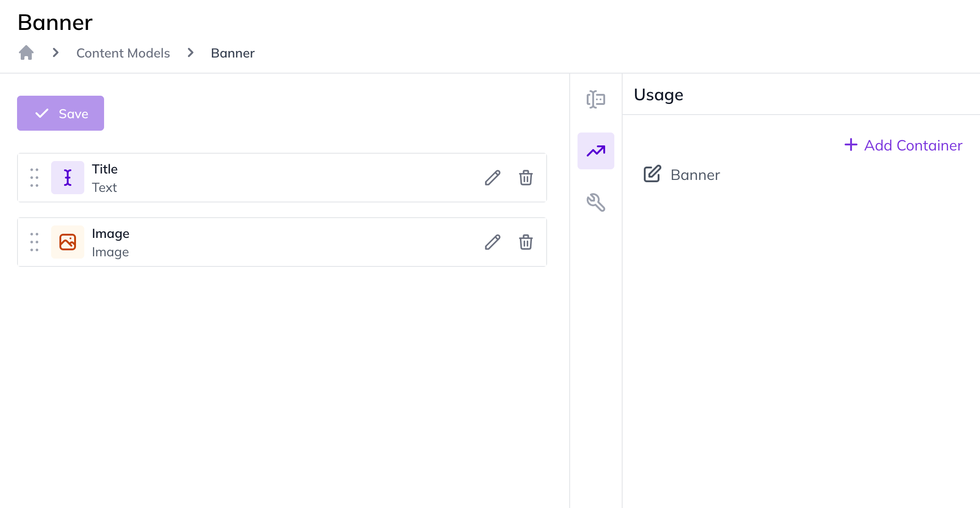
Task: Click the 'Text' type label under Title
Action: (x=105, y=188)
